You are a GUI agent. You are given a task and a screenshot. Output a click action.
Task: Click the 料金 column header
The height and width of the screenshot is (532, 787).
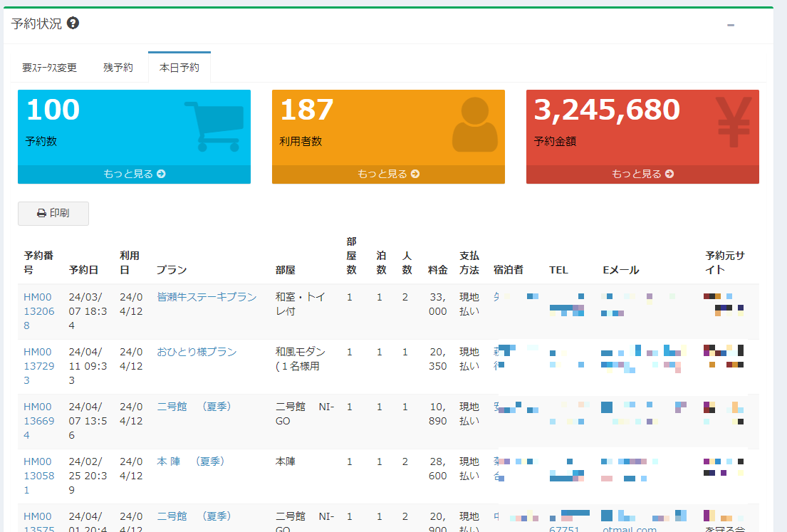(438, 269)
